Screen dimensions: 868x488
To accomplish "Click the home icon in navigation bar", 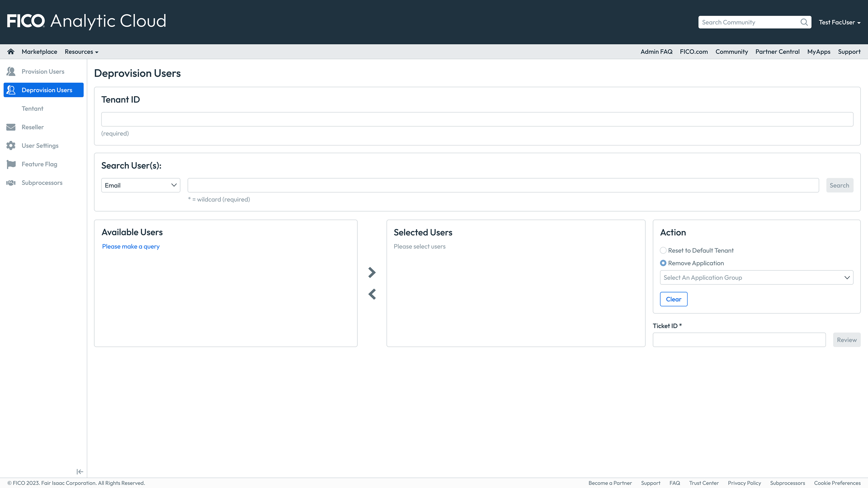I will pyautogui.click(x=11, y=52).
